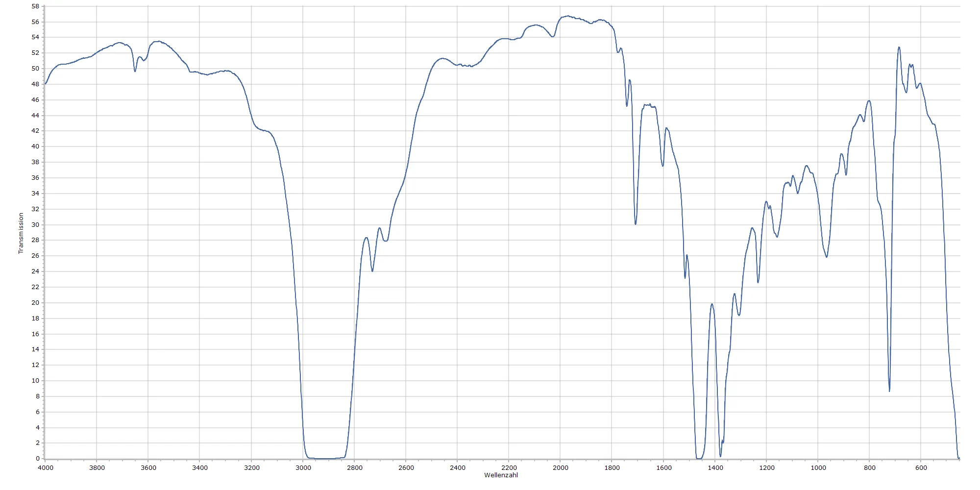This screenshot has width=980, height=490.
Task: Select the 3000 wavenumber tick label
Action: 303,467
